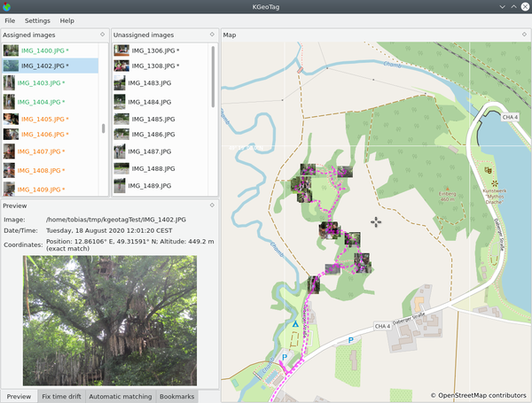532x403 pixels.
Task: Click the Kunstwerk Mythos Drache attraction icon
Action: 487,170
